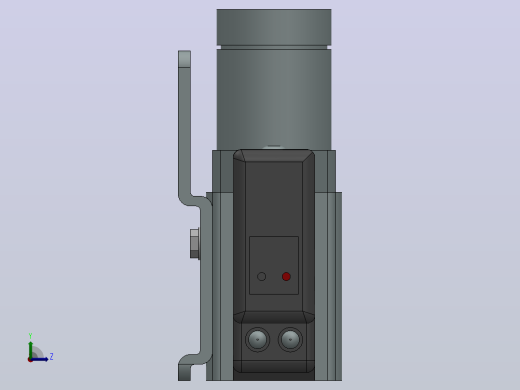Screen dimensions: 520x390
Task: Click the XYZ axis orientation triad
Action: click(x=40, y=348)
